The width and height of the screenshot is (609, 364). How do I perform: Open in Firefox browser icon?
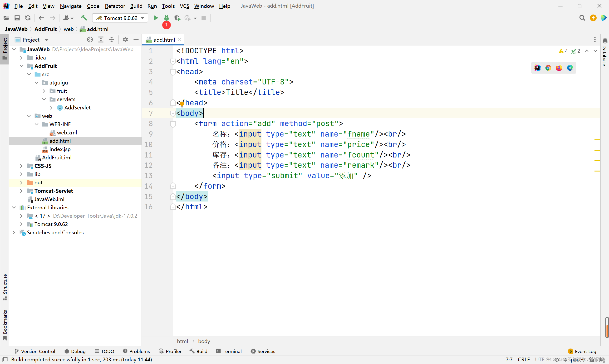[559, 68]
